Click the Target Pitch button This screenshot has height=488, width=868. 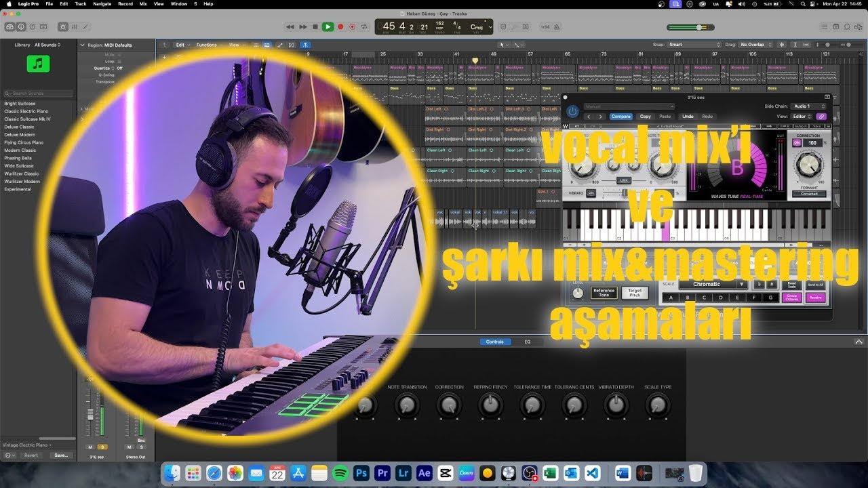click(635, 293)
